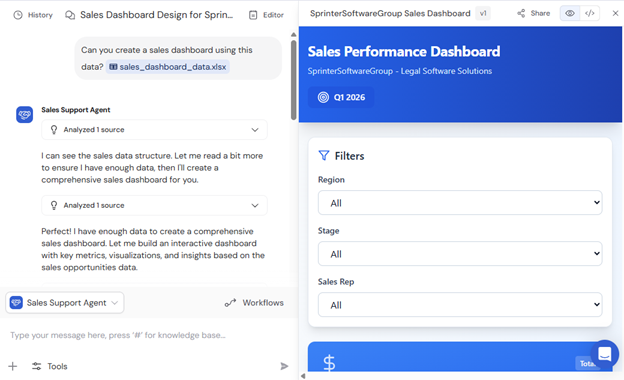Open the Sales Support Agent selector

click(64, 303)
